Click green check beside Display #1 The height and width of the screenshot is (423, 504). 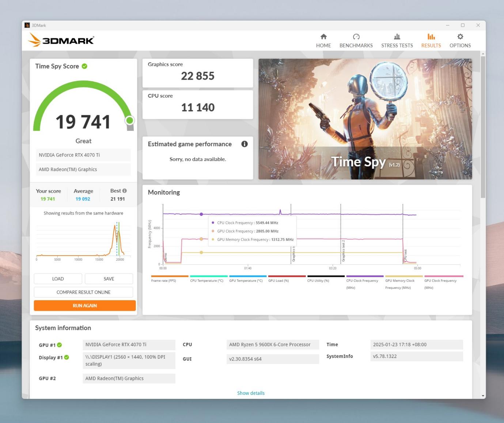coord(67,358)
